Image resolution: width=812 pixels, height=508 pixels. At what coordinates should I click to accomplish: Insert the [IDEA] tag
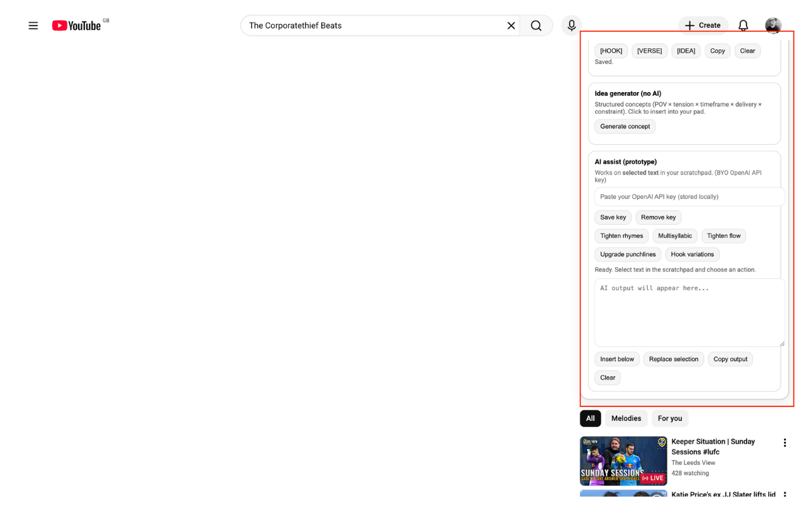pos(686,51)
